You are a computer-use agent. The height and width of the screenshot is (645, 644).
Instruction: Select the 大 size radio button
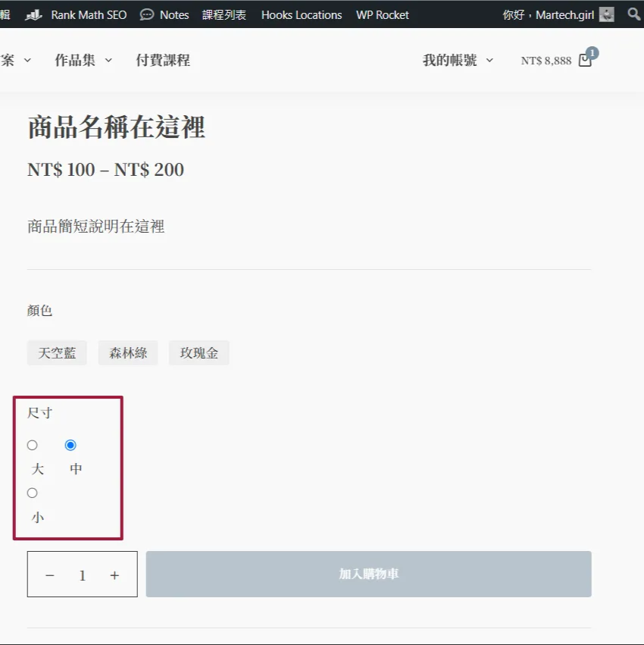click(x=33, y=445)
